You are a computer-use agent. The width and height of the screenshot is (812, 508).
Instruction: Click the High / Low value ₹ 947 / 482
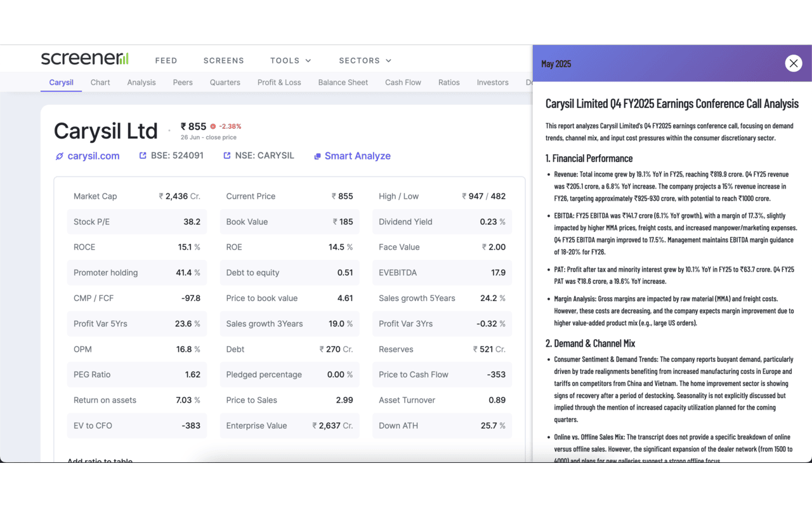coord(483,196)
